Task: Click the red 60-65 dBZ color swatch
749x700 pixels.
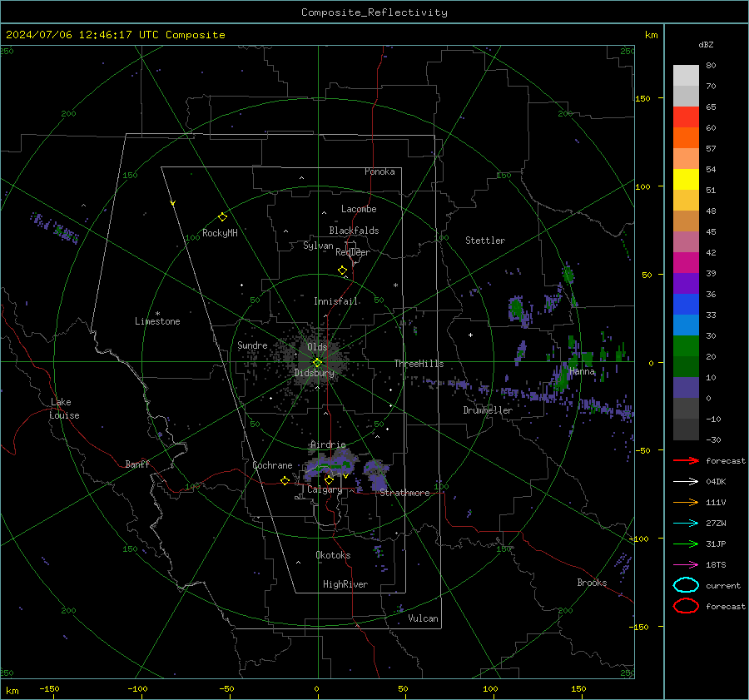Action: (x=686, y=117)
